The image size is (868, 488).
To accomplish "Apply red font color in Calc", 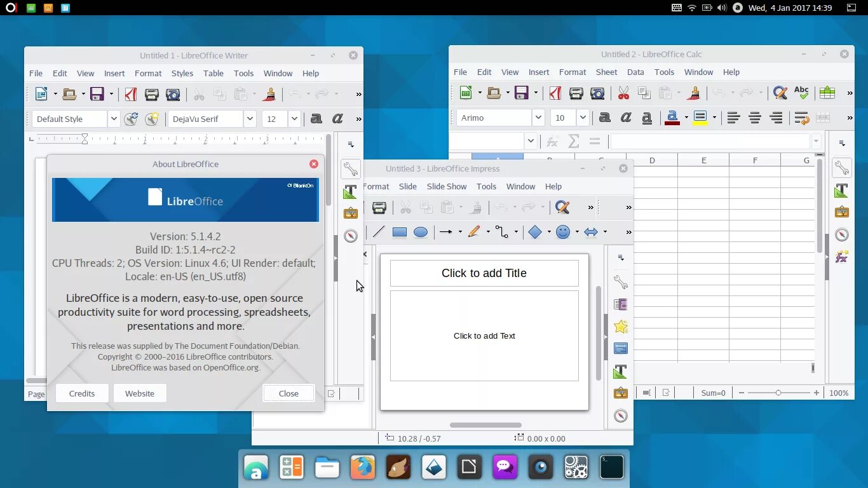I will click(x=672, y=118).
